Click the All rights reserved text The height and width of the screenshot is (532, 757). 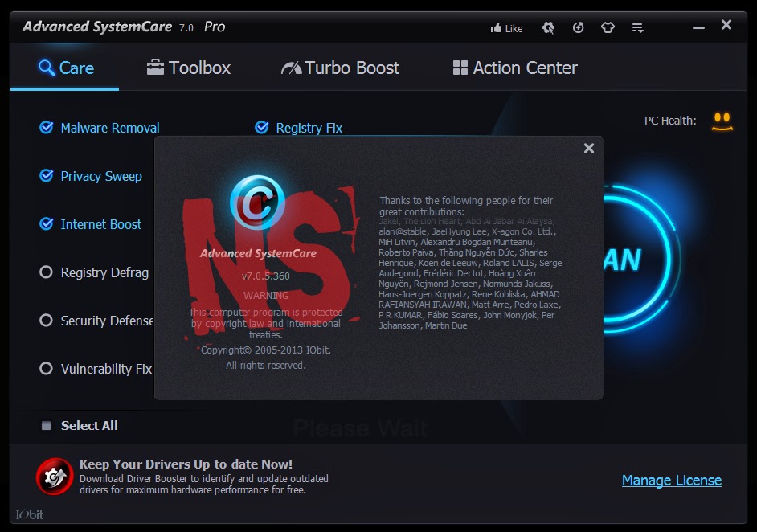tap(265, 366)
